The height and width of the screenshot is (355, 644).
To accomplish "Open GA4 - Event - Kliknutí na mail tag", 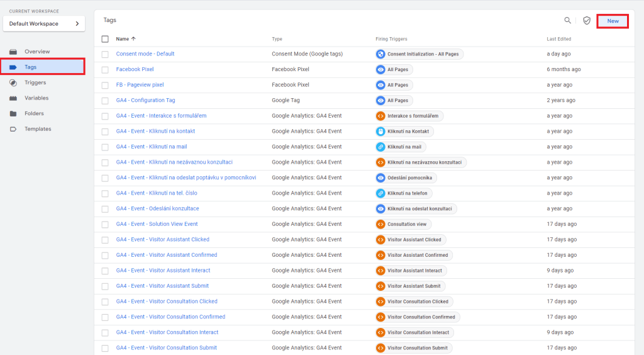I will point(152,147).
